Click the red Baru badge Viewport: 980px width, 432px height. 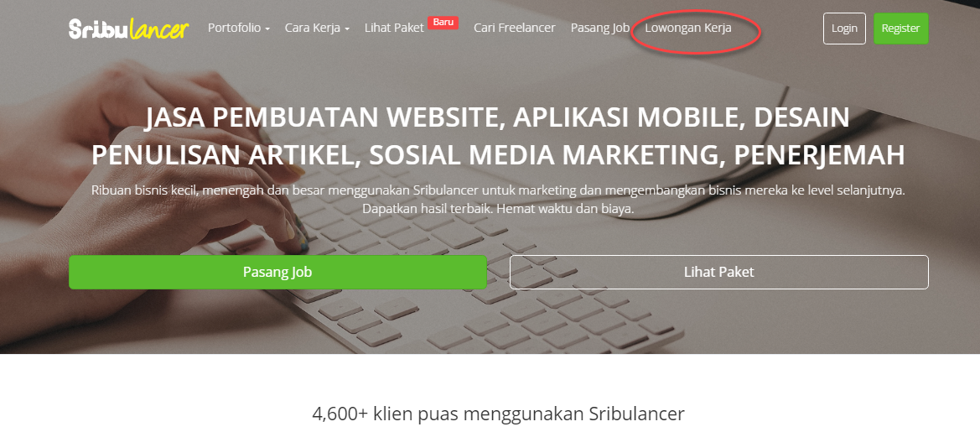(443, 23)
